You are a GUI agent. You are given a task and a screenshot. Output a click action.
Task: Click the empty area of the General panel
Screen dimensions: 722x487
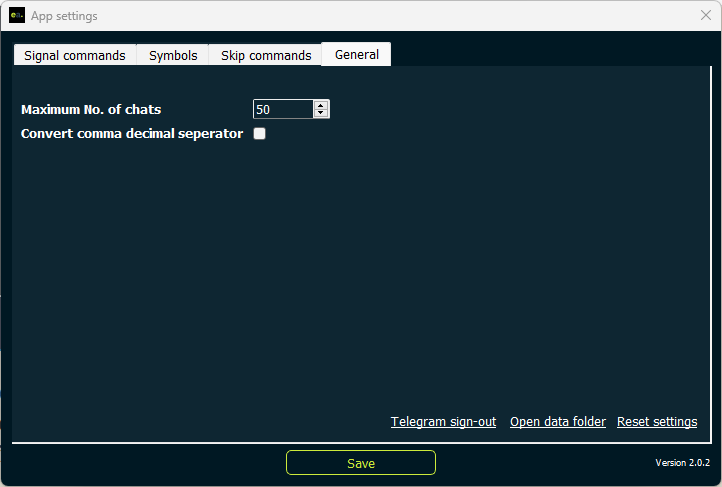(360, 280)
